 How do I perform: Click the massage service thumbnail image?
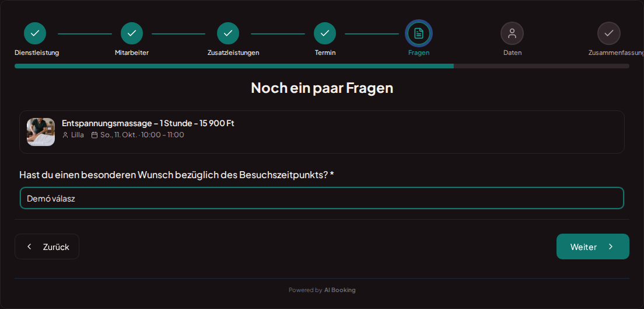click(x=41, y=132)
